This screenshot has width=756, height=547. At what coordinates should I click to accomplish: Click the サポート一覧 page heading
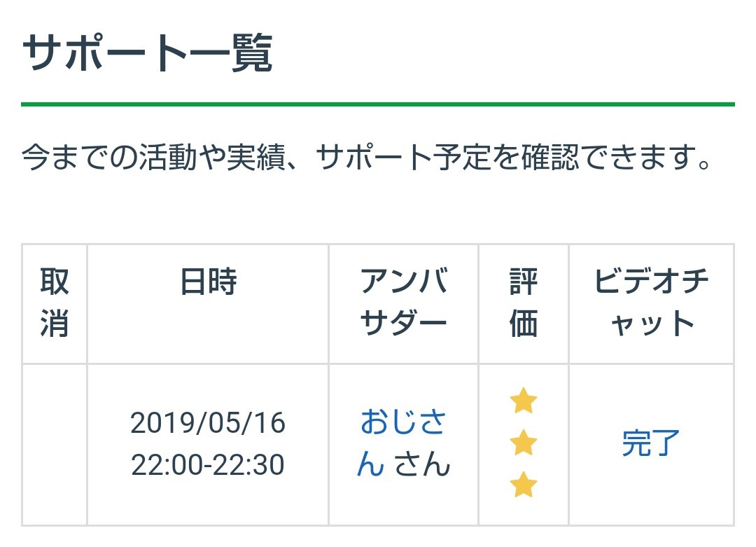coord(147,55)
